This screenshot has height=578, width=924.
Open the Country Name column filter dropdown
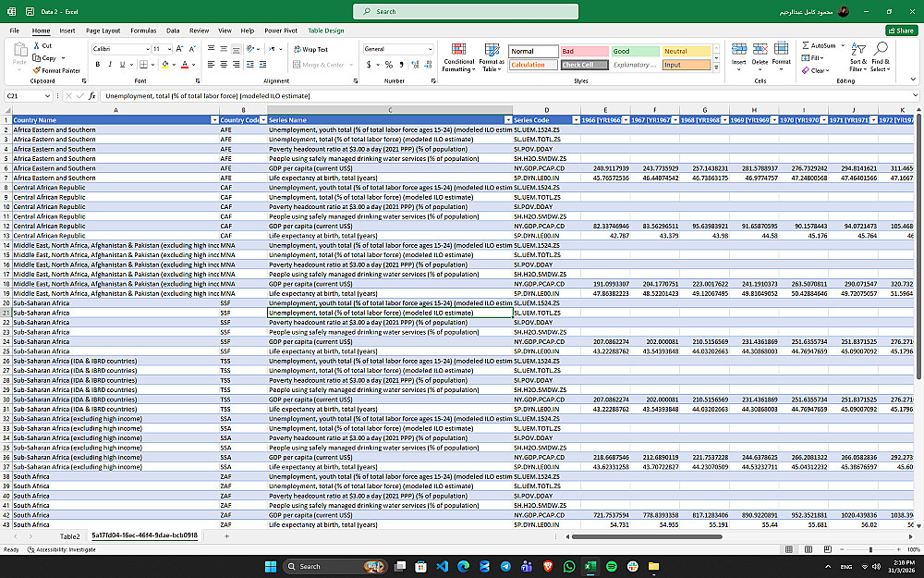click(214, 120)
